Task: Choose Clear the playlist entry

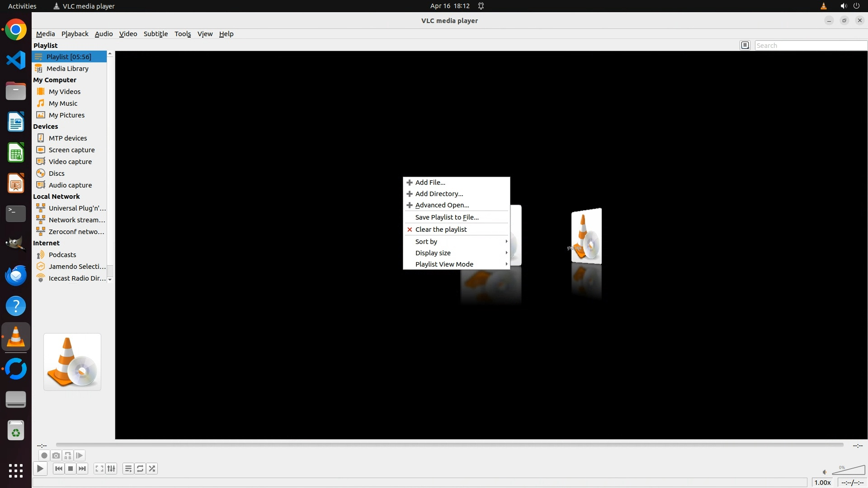Action: point(441,230)
